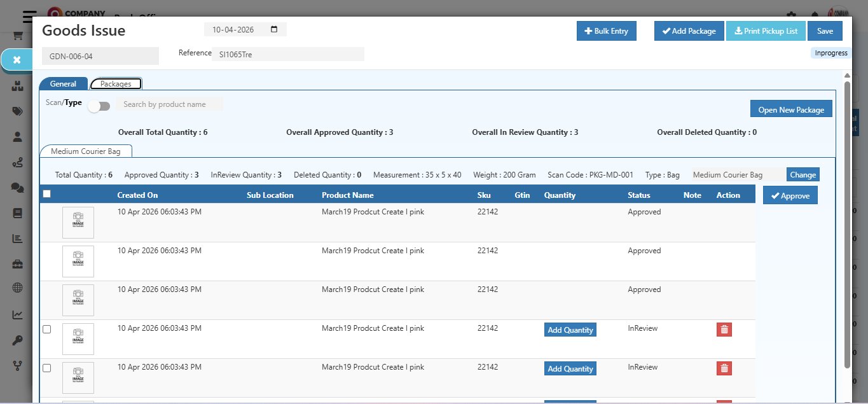Viewport: 868px width, 404px height.
Task: Open the hamburger navigation menu
Action: 28,17
